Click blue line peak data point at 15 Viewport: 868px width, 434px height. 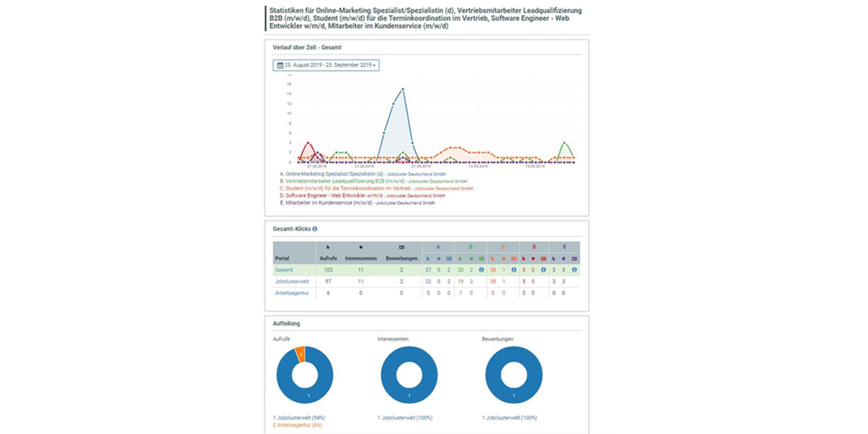point(403,89)
